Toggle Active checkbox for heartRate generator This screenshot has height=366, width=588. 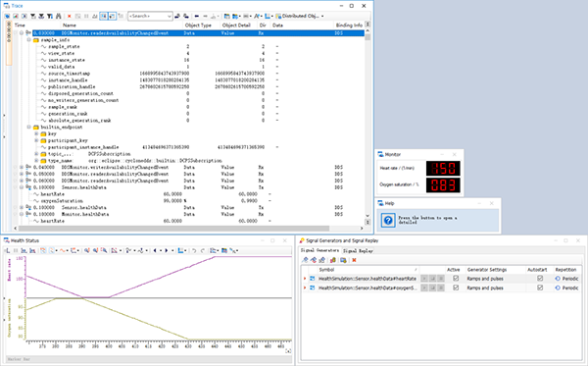pyautogui.click(x=456, y=279)
